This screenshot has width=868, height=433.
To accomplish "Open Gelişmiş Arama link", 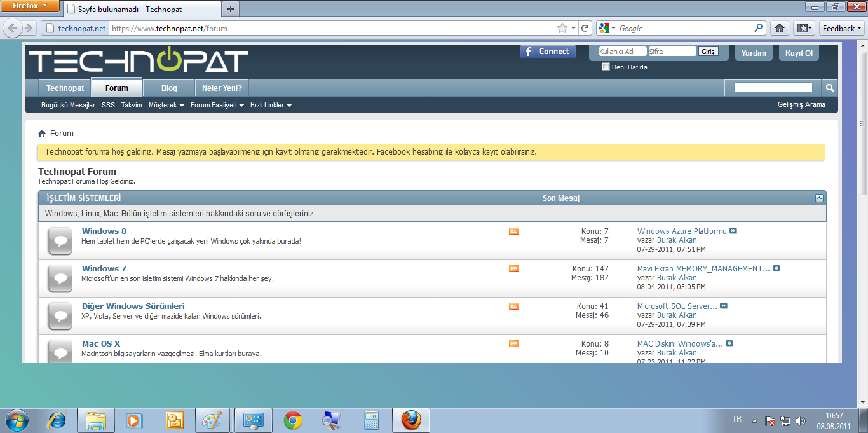I will 801,104.
